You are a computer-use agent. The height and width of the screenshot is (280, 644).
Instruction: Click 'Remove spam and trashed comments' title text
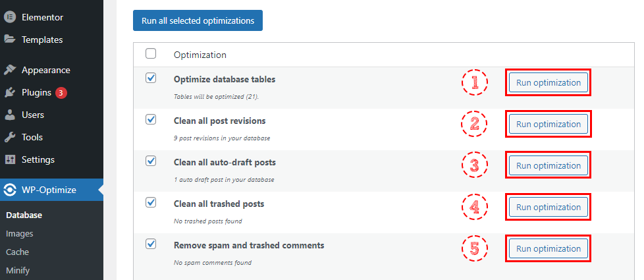pyautogui.click(x=249, y=246)
